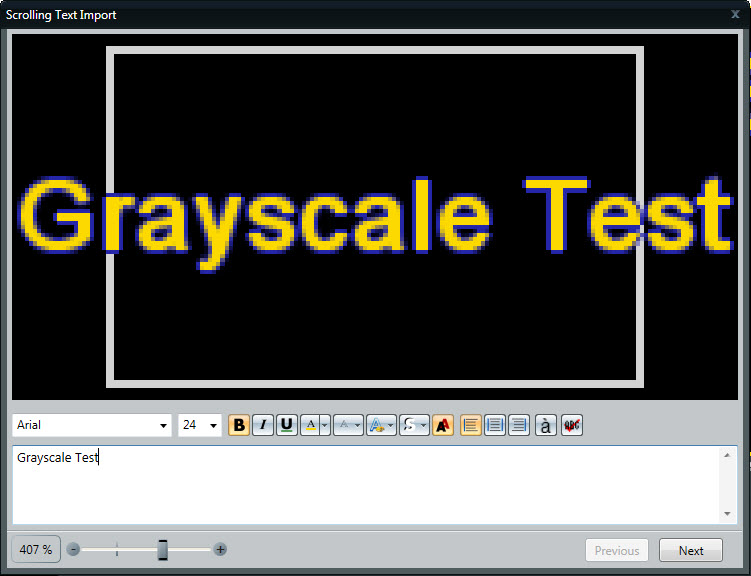Align text to the center
The height and width of the screenshot is (576, 751).
(x=495, y=425)
